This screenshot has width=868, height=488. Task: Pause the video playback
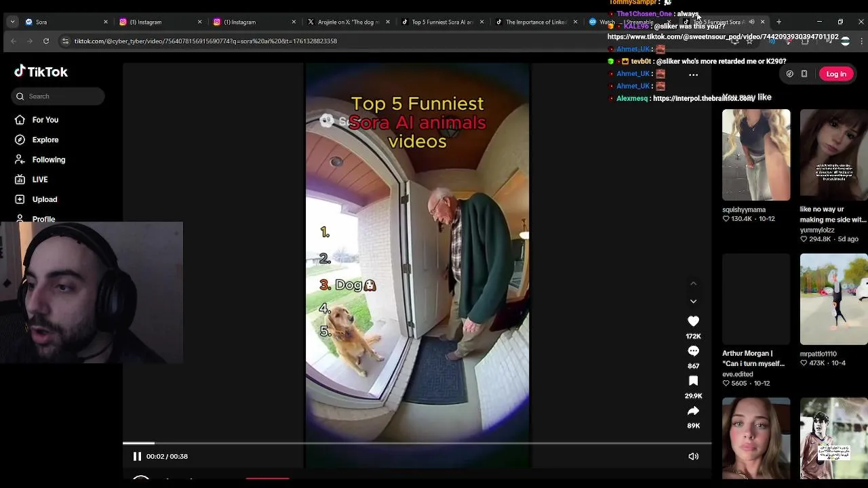click(137, 456)
